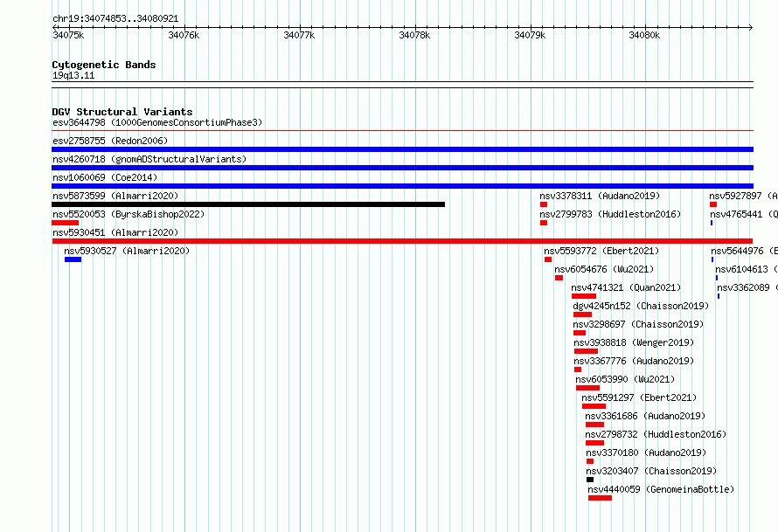The image size is (778, 532).
Task: Click nsv3938818 (Wenger2019) label
Action: click(634, 342)
